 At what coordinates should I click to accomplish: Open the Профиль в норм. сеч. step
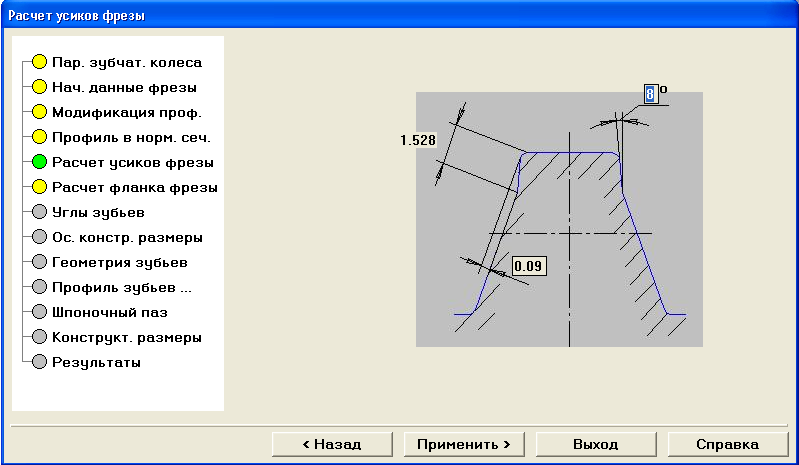[x=131, y=138]
